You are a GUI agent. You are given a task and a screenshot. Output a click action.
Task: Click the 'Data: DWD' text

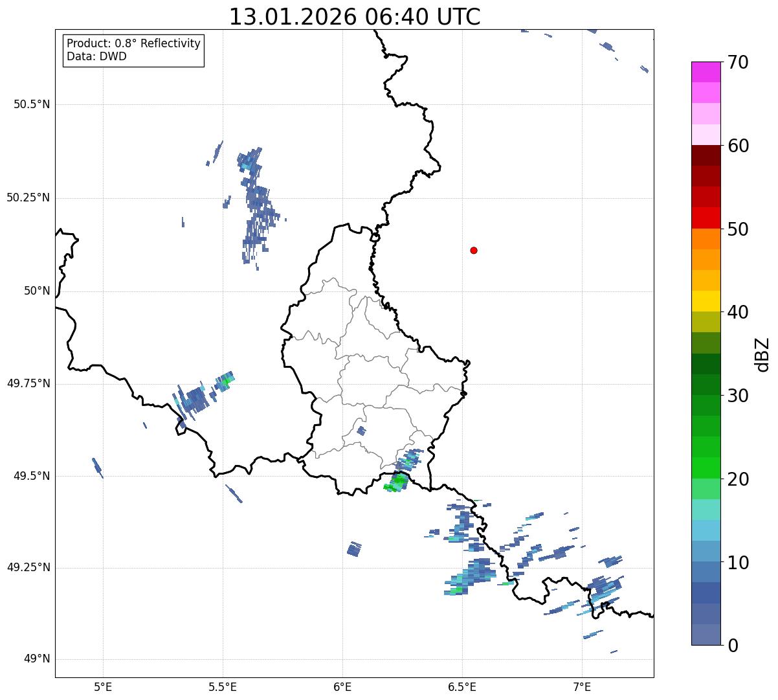pos(97,56)
